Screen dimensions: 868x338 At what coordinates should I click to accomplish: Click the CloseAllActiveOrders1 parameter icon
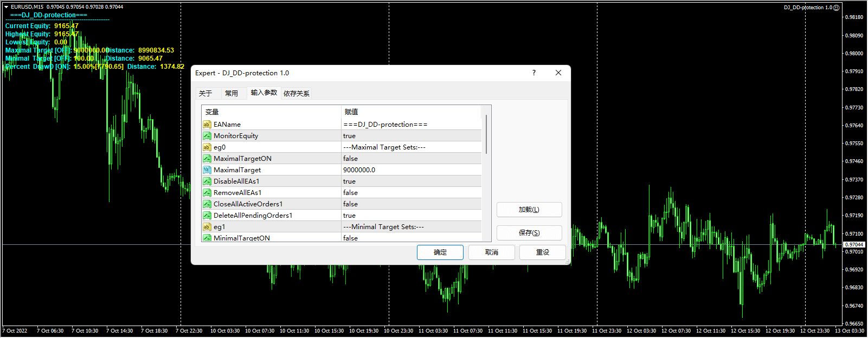pos(207,204)
